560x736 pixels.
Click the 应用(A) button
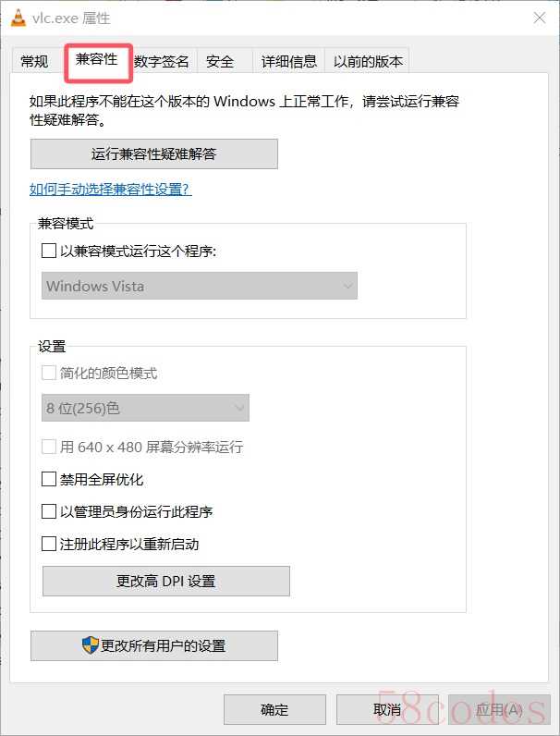[499, 709]
